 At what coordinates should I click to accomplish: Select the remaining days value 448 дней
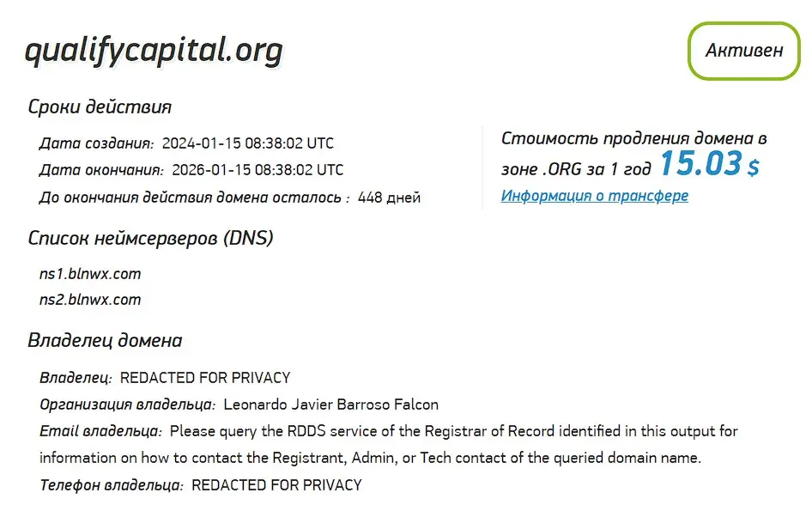[390, 197]
